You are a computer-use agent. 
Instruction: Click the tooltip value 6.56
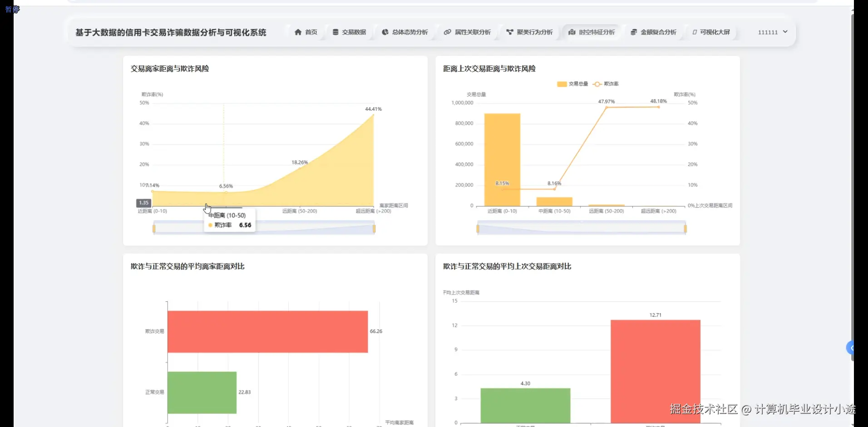click(245, 225)
